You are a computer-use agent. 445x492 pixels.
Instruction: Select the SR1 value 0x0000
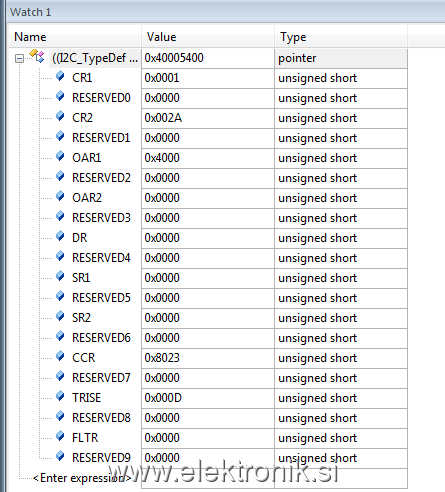click(x=162, y=278)
